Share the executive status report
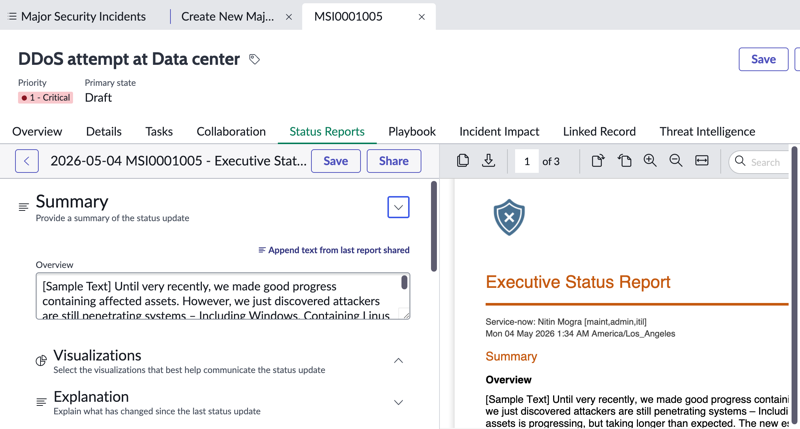 (x=394, y=161)
